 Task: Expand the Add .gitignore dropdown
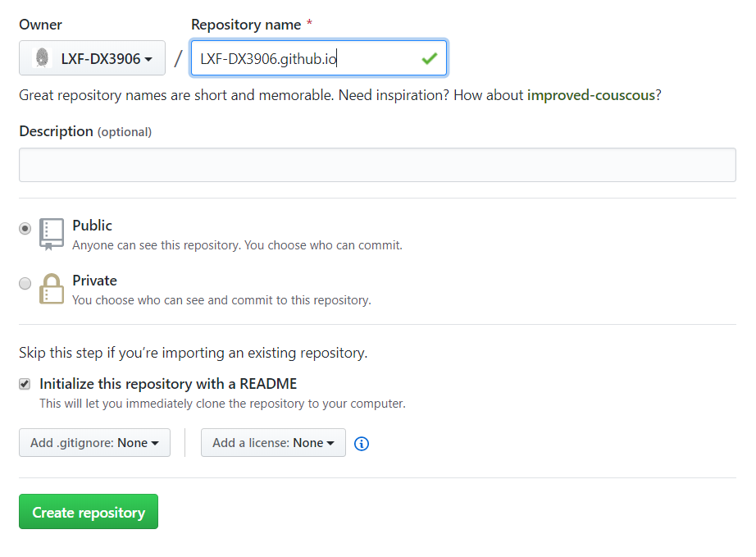94,443
